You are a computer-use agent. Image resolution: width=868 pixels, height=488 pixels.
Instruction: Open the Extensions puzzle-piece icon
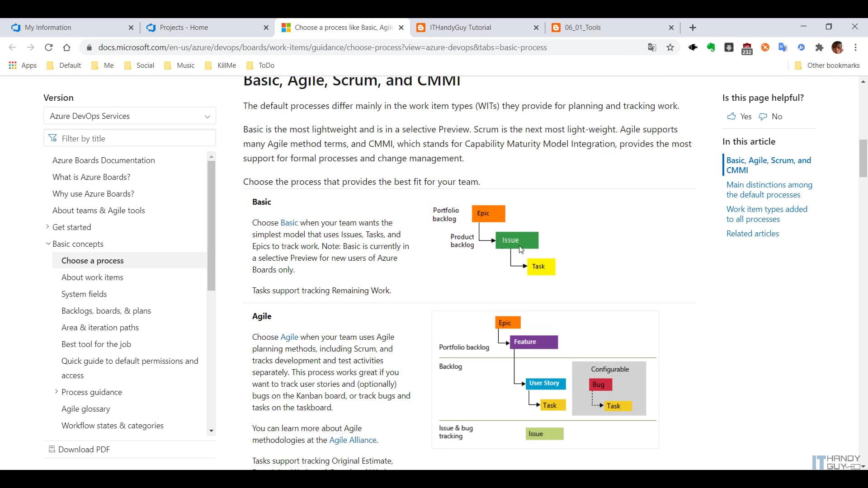click(819, 47)
